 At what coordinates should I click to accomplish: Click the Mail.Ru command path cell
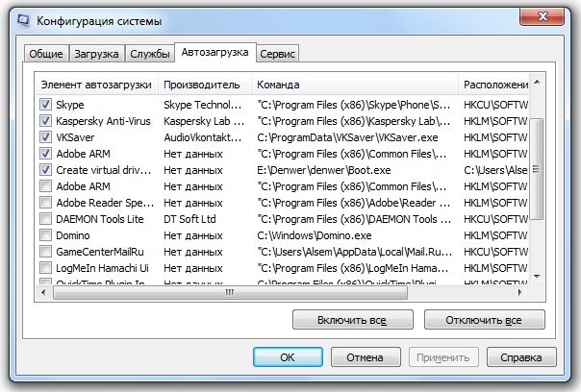355,252
